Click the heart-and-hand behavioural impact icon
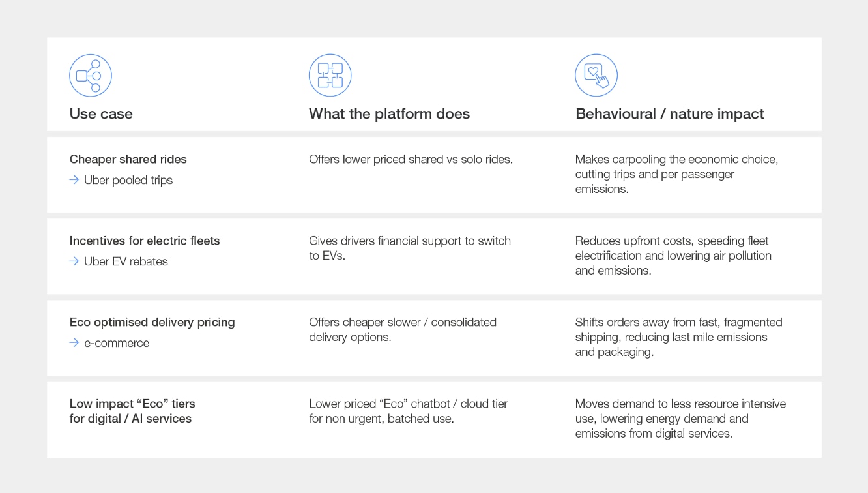This screenshot has height=493, width=868. (596, 76)
